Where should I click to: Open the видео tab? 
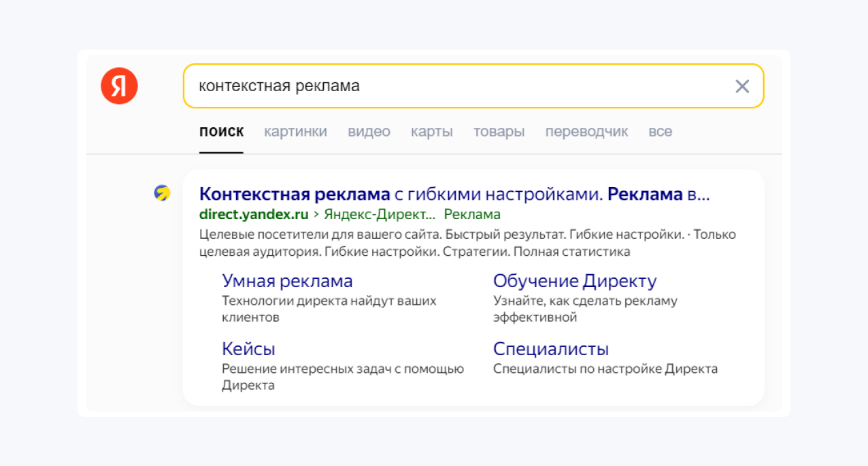point(369,131)
